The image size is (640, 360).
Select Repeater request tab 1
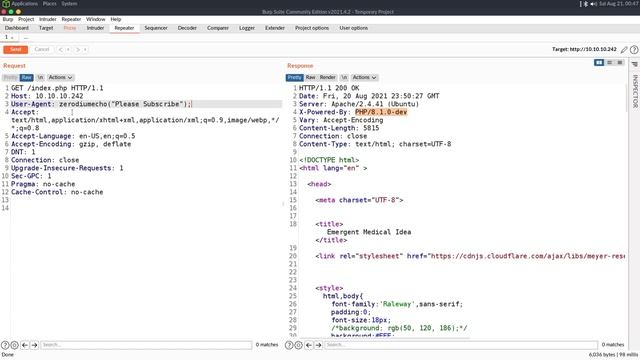click(x=9, y=38)
